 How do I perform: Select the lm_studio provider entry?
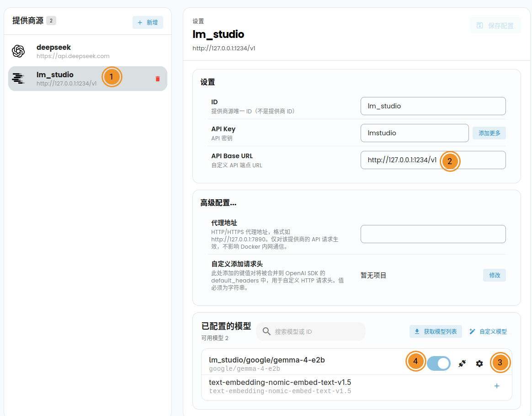[88, 78]
